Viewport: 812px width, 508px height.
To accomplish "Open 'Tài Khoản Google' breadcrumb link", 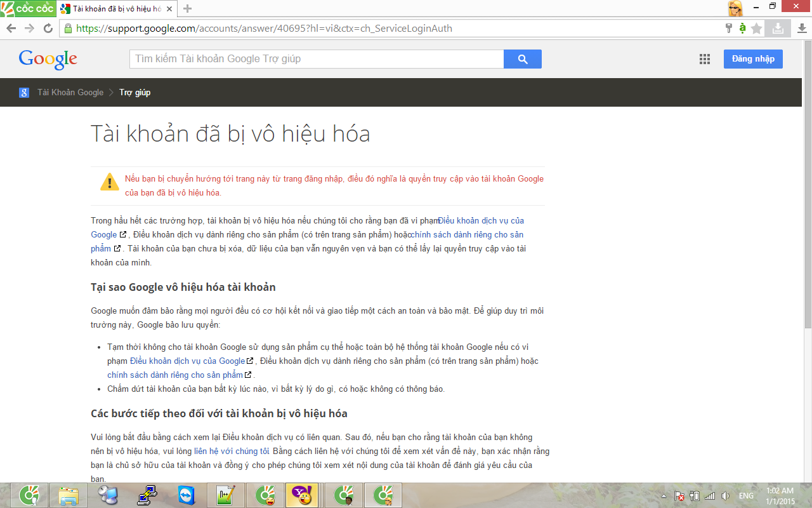I will [70, 92].
